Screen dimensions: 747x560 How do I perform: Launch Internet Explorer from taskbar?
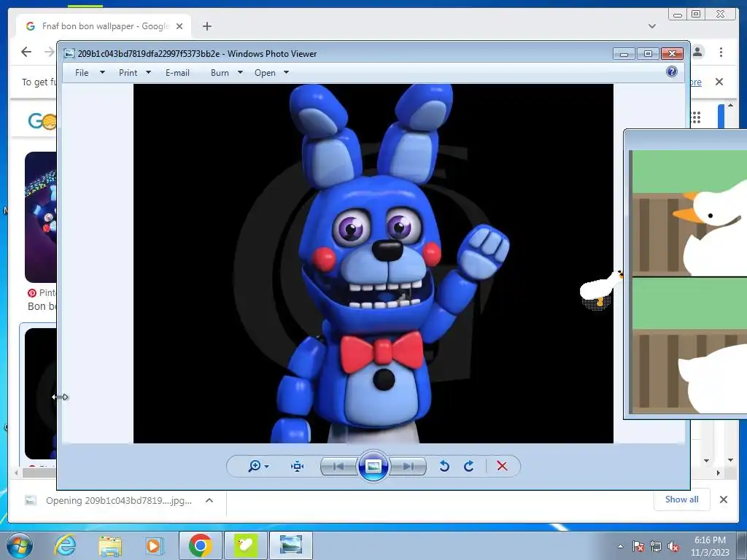[x=65, y=545]
